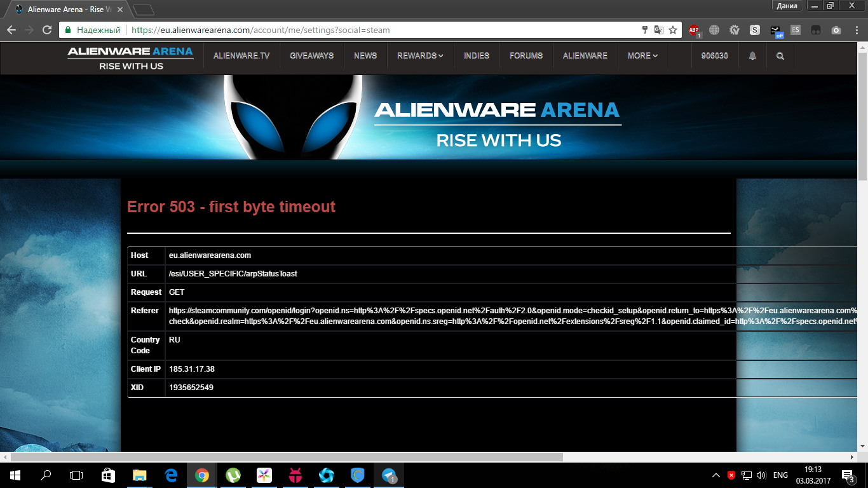Click the Error 503 first byte timeout heading

(231, 207)
